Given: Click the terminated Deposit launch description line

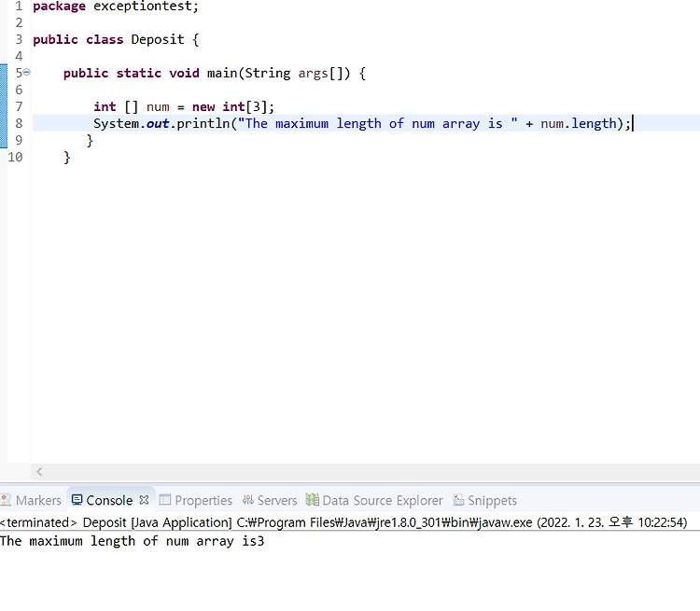Looking at the screenshot, I should tap(343, 522).
